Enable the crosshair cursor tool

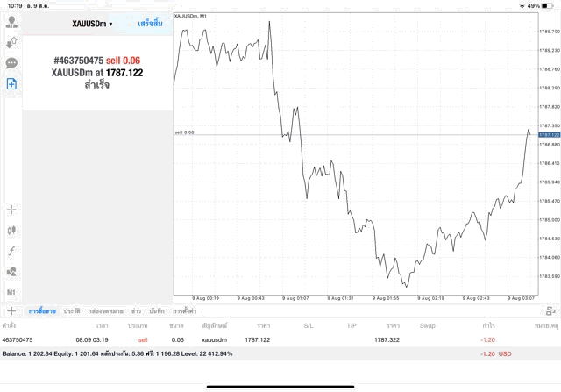pos(12,210)
